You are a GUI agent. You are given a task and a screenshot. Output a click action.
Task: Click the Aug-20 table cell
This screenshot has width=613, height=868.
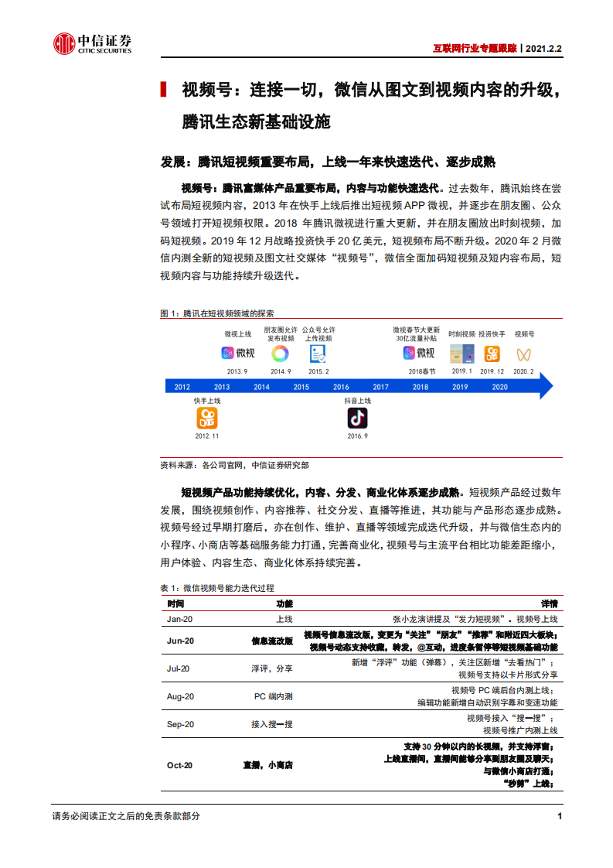(x=180, y=695)
